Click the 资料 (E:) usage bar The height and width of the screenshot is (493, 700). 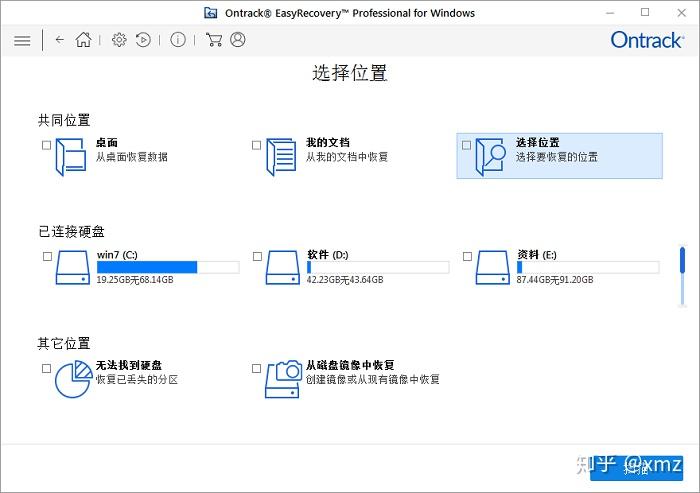click(x=588, y=267)
